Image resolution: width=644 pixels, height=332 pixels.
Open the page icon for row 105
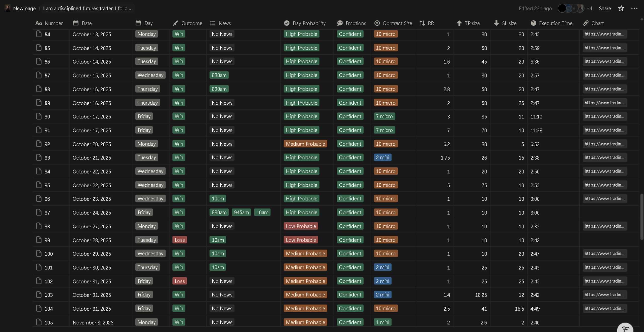(39, 322)
